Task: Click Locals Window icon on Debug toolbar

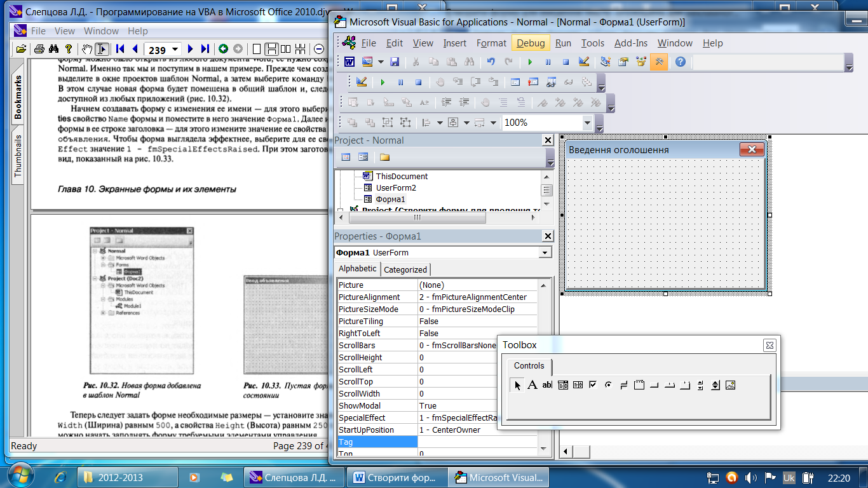Action: [x=515, y=82]
